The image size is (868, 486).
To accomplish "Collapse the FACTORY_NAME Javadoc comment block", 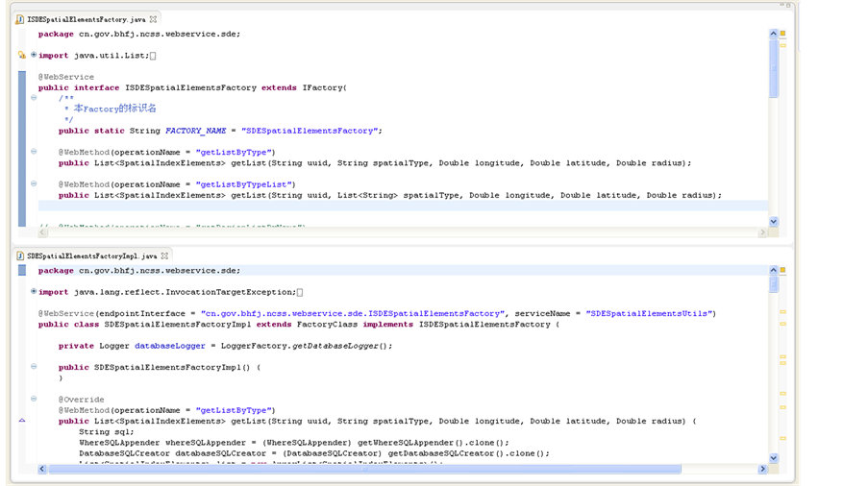I will [x=34, y=98].
